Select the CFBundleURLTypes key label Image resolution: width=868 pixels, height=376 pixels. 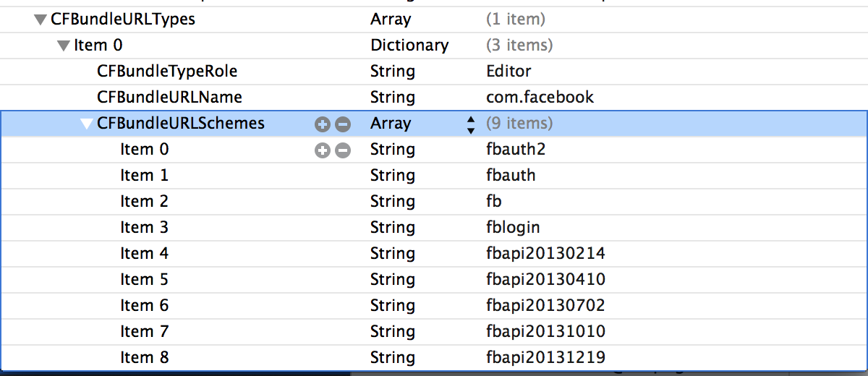click(x=123, y=20)
